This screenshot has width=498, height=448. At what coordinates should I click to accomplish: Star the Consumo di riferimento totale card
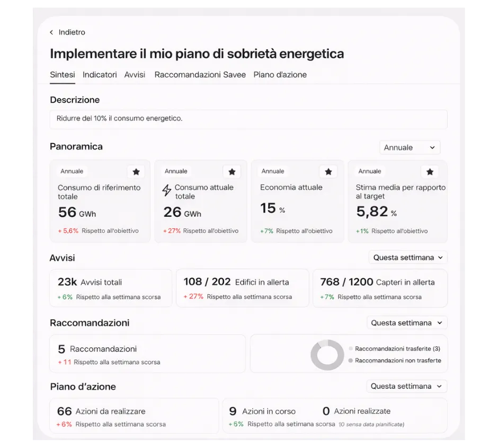136,171
